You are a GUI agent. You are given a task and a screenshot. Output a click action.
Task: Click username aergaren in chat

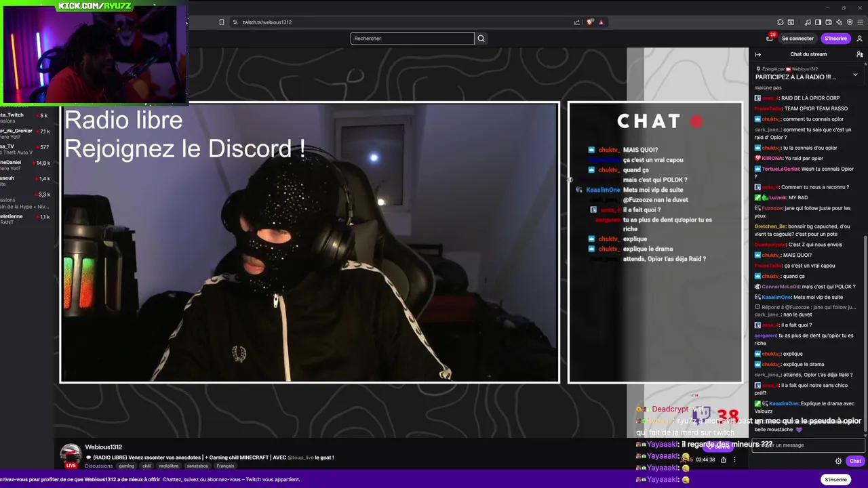coord(765,335)
